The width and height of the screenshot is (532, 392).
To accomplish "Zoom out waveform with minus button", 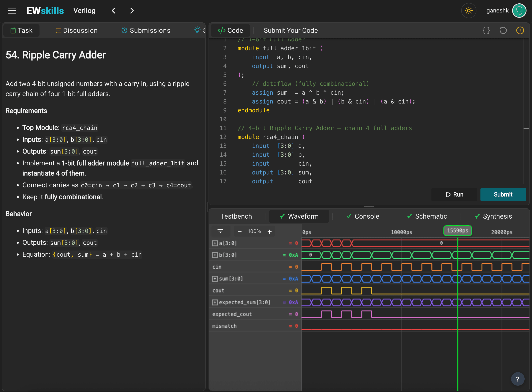I will (x=240, y=231).
